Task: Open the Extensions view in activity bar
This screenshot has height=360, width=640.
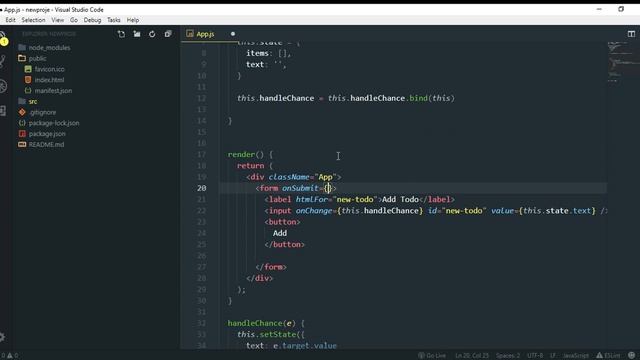Action: tap(3, 111)
